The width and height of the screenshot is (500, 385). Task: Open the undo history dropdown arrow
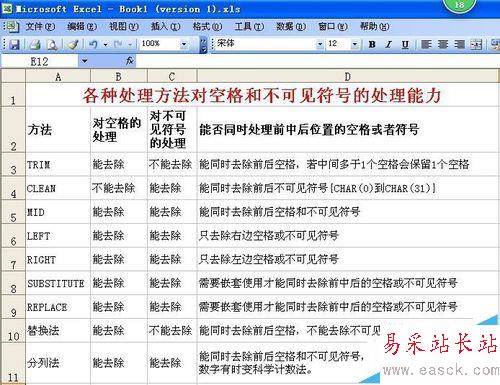105,44
